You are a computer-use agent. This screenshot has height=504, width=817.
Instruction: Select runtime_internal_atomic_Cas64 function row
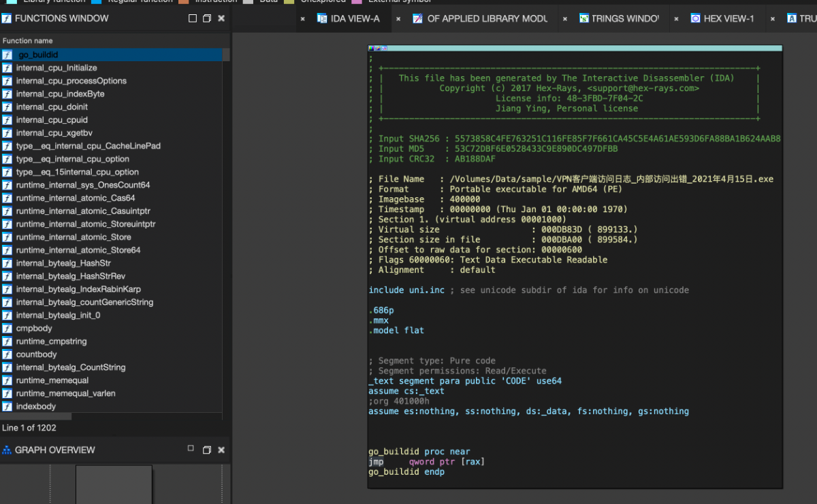[111, 198]
